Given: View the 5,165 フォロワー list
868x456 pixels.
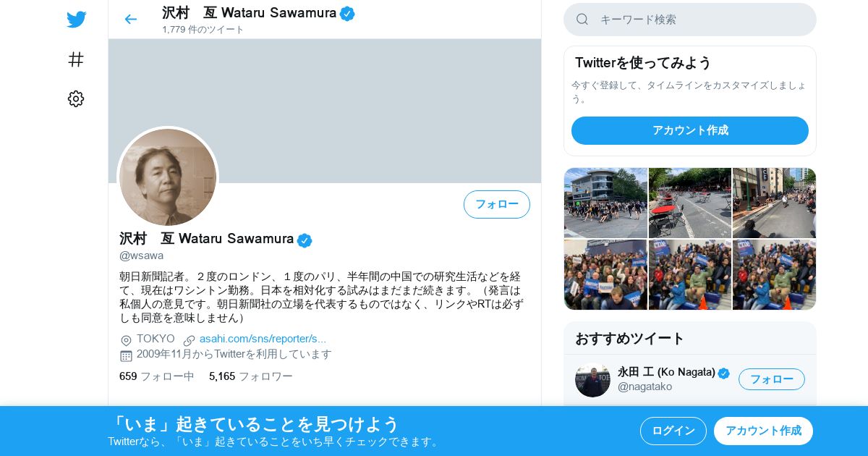Looking at the screenshot, I should (251, 376).
